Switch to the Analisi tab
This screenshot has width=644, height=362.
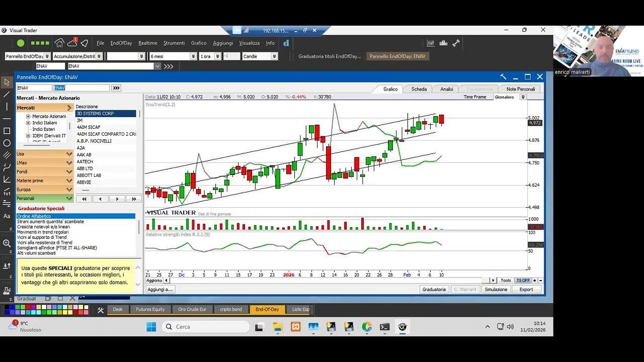click(x=447, y=89)
